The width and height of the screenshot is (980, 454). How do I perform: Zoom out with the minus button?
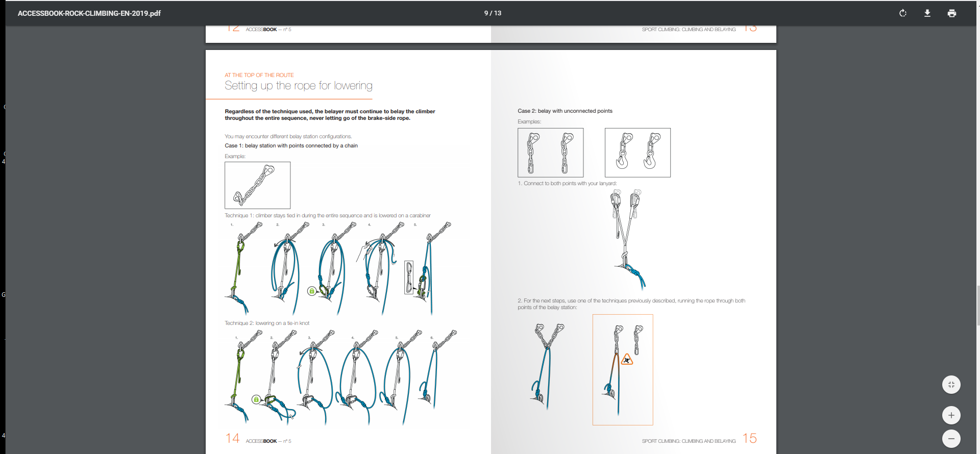[951, 439]
